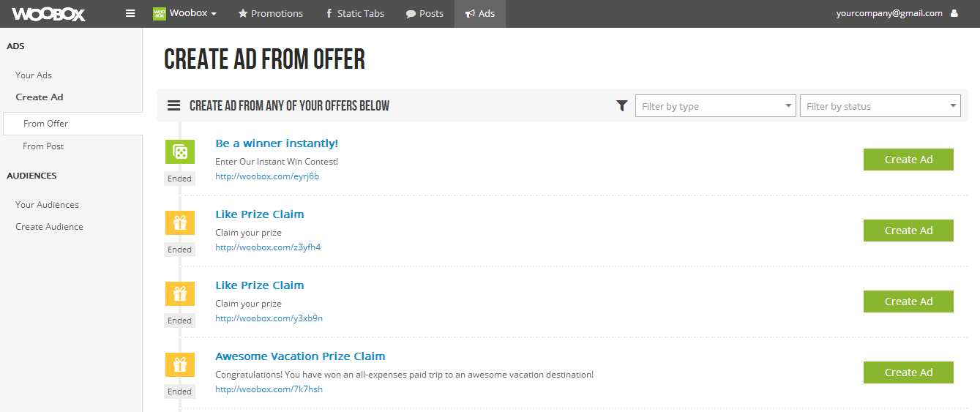Screen dimensions: 980x412
Task: Open the Filter by status dropdown
Action: (x=880, y=106)
